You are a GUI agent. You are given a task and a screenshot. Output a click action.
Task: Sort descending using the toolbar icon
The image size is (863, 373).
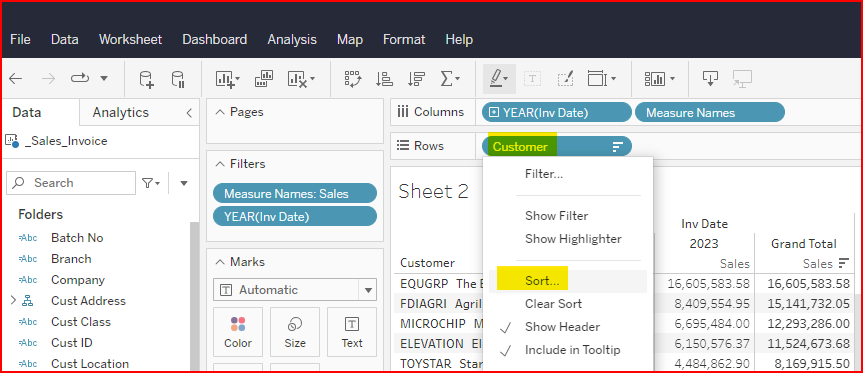[416, 79]
